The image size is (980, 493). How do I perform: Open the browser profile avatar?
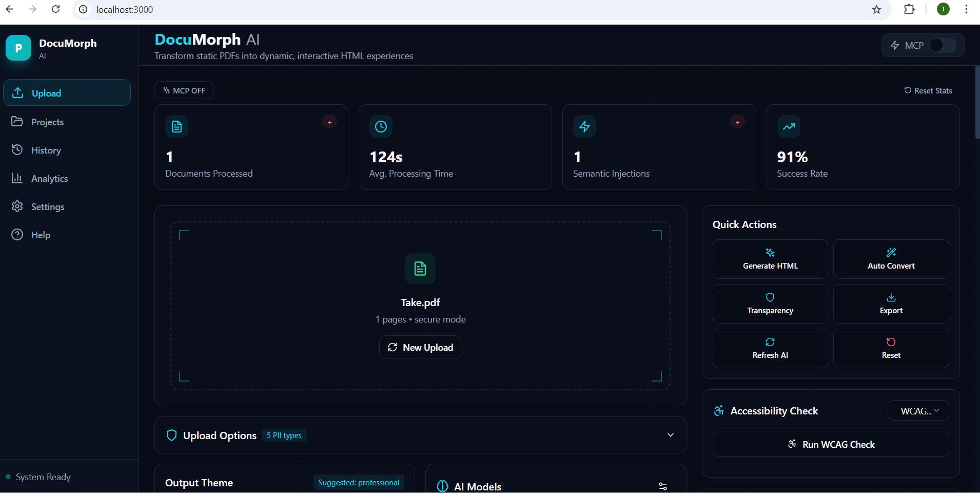tap(943, 9)
